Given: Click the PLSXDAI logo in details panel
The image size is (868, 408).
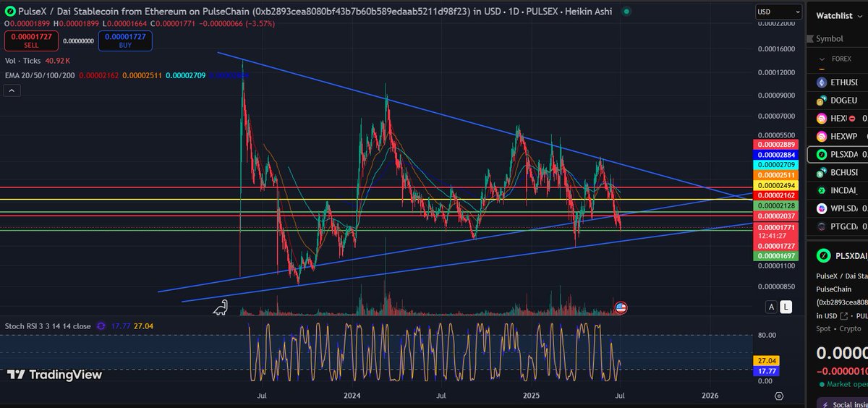Looking at the screenshot, I should click(x=822, y=255).
